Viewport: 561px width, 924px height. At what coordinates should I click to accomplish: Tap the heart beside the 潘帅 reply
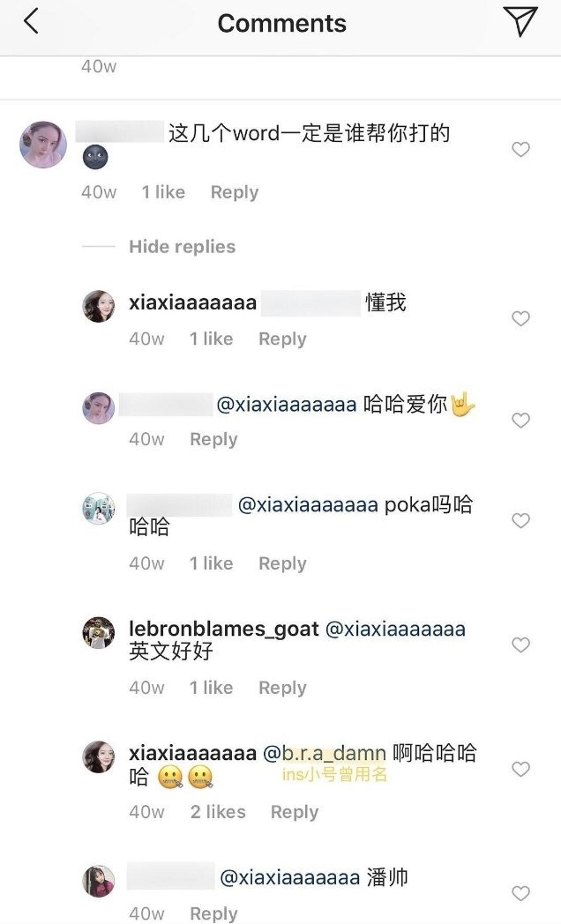click(520, 893)
